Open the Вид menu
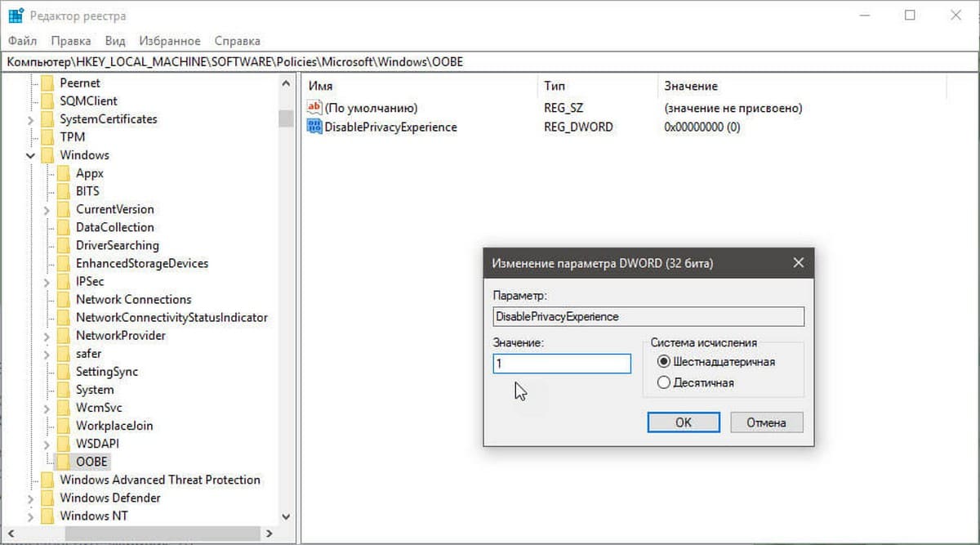 point(115,41)
